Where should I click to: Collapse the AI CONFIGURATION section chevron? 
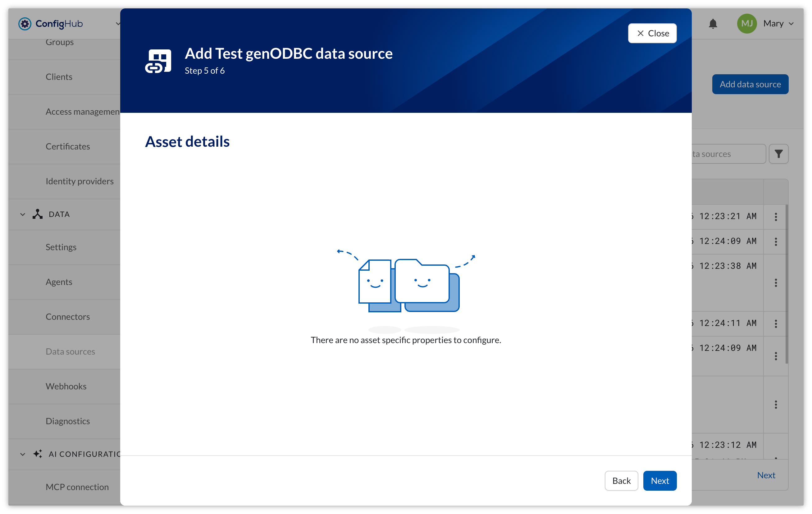click(x=23, y=454)
